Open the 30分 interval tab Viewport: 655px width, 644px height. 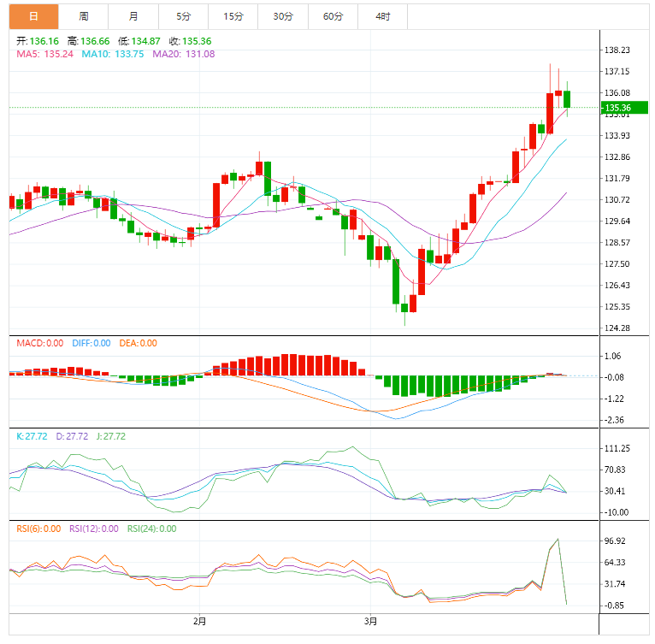click(x=283, y=16)
